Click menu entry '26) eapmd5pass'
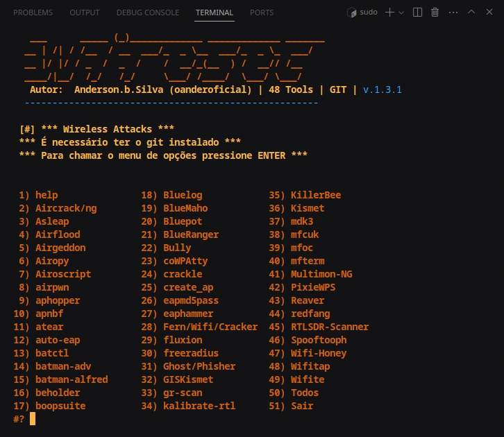This screenshot has height=437, width=504. [180, 300]
